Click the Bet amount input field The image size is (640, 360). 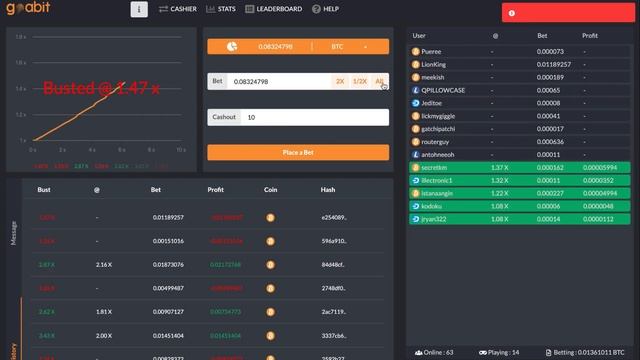(279, 82)
